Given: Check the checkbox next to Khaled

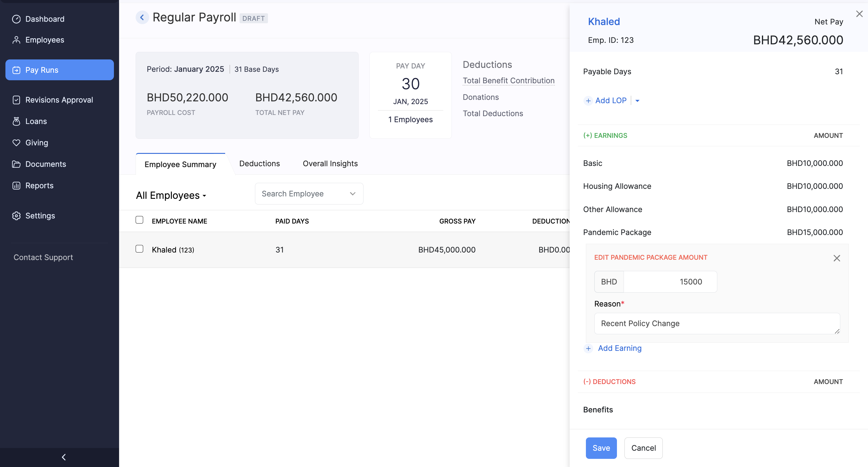Looking at the screenshot, I should (139, 249).
